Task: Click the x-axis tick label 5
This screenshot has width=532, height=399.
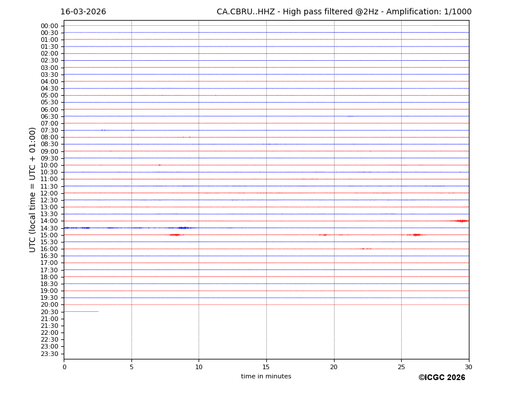Action: (x=131, y=367)
